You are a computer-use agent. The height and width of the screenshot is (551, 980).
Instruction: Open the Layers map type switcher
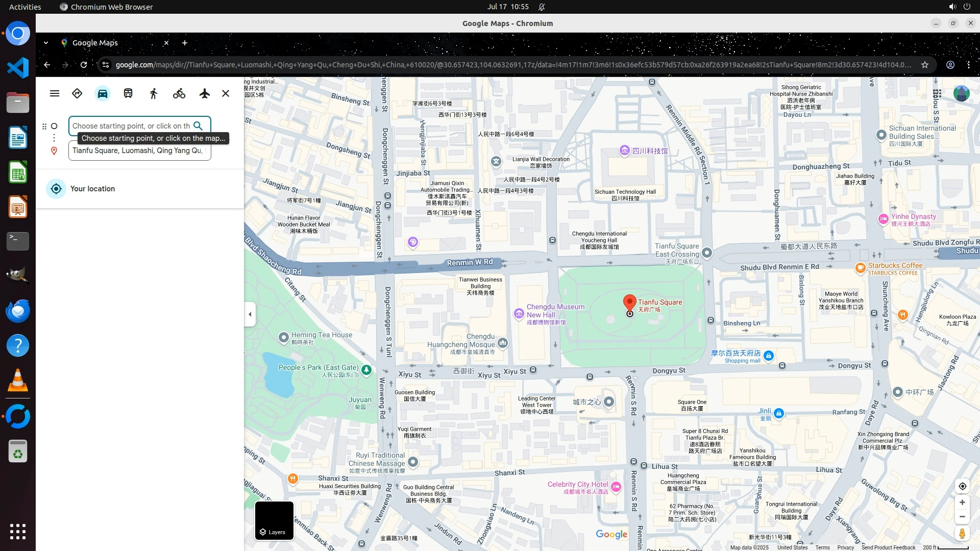click(x=274, y=520)
